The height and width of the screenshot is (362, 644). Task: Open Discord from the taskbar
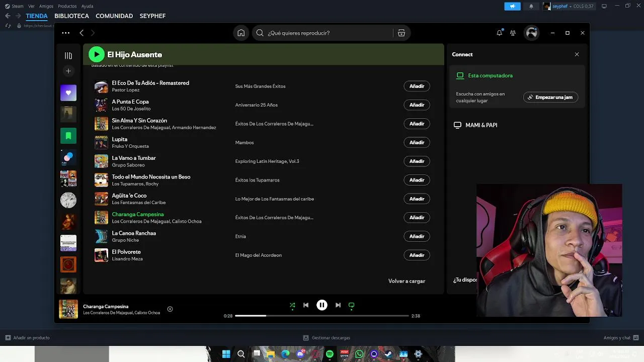point(300,354)
